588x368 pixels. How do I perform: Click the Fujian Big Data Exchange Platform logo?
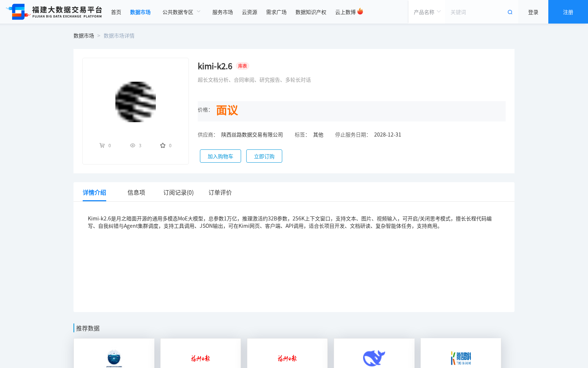point(54,12)
